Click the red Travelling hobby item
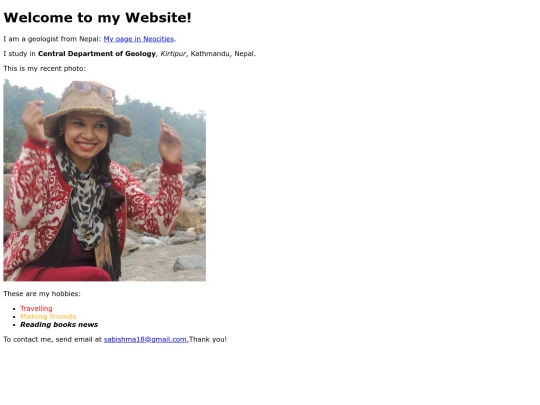Viewport: 540px width, 405px height. coord(36,309)
